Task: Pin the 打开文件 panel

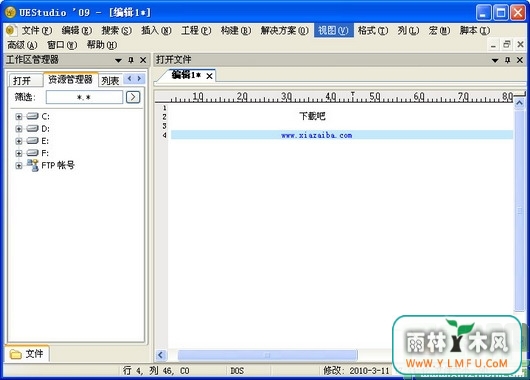Action: (508, 60)
